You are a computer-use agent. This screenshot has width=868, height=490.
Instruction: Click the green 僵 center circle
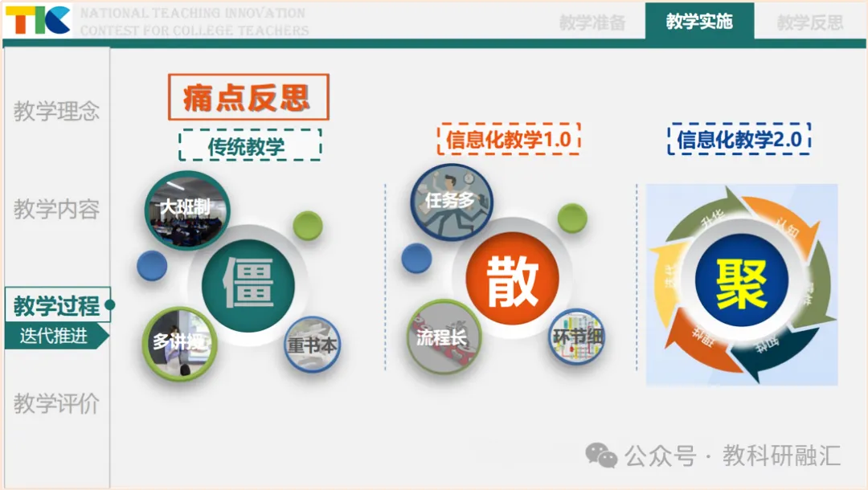click(248, 284)
